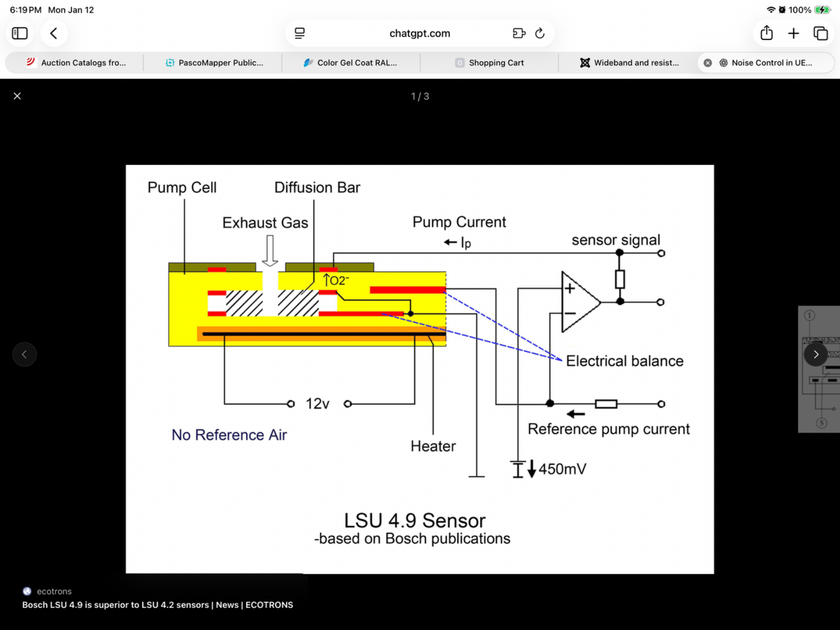Open the ECOTRONS source article link
This screenshot has height=630, width=840.
tap(157, 605)
